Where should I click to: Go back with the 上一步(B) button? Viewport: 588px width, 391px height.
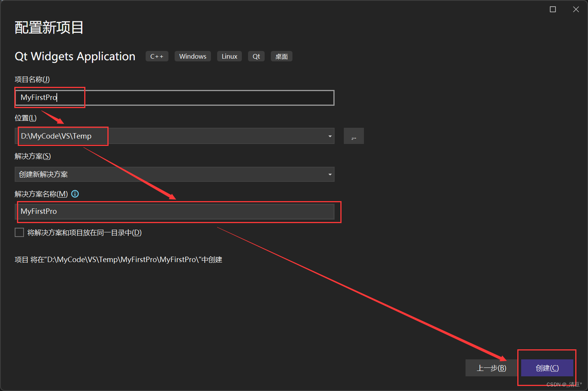click(x=491, y=368)
